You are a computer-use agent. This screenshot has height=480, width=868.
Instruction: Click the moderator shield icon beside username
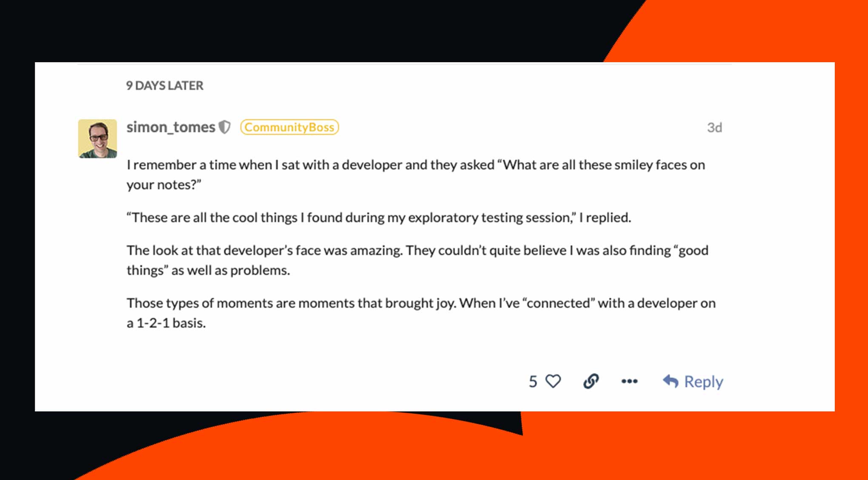[225, 127]
